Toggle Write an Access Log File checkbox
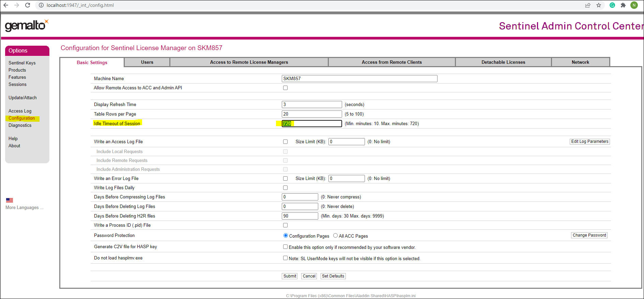Screen dimensions: 644x299 [x=285, y=142]
